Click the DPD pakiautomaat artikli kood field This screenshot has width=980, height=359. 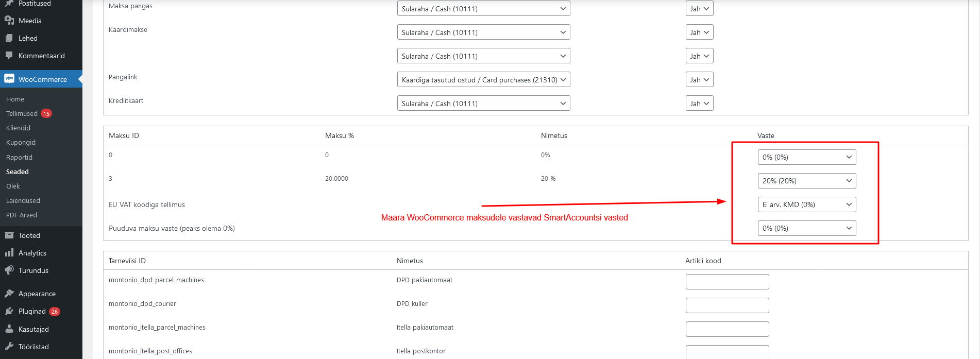(x=727, y=282)
